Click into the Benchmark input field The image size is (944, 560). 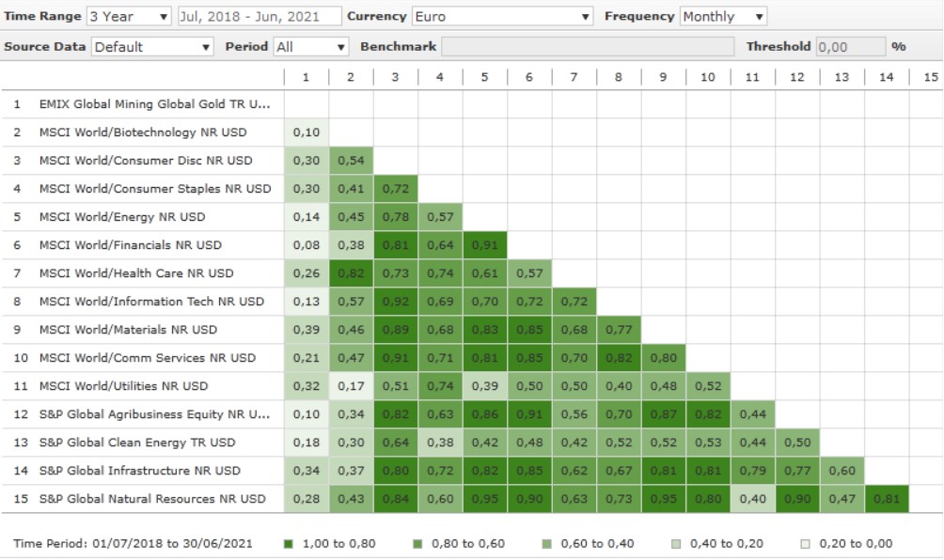tap(587, 47)
